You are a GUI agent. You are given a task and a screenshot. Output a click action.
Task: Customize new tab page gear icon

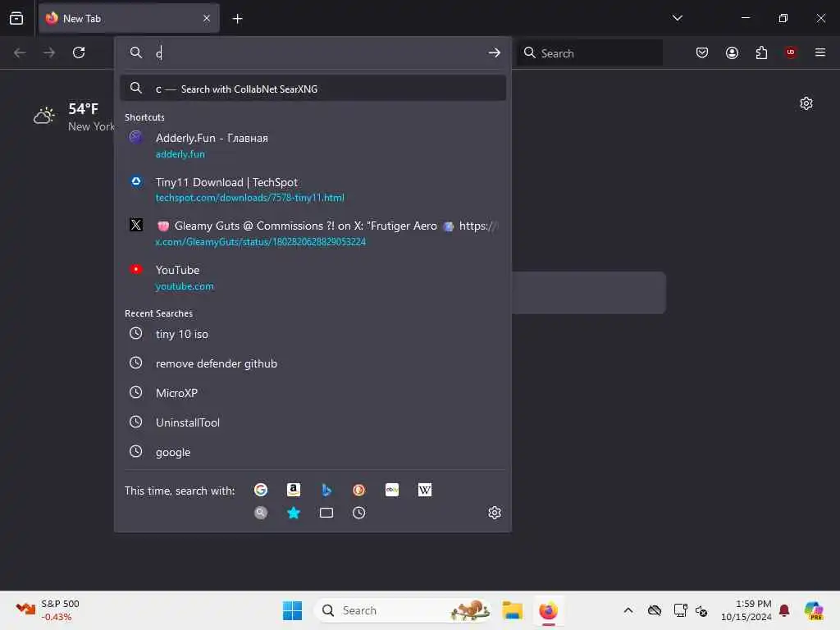click(x=806, y=103)
